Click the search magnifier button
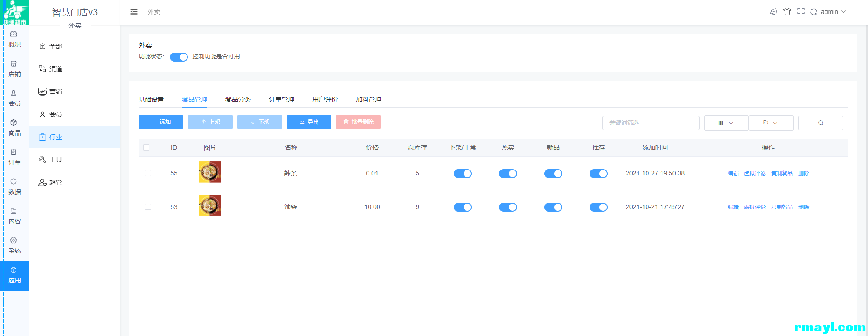 point(820,123)
